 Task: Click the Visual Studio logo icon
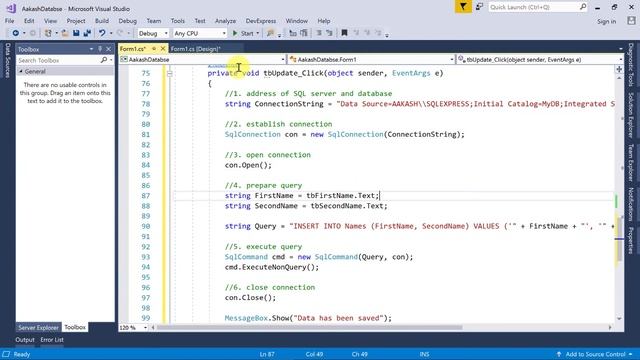tap(11, 8)
